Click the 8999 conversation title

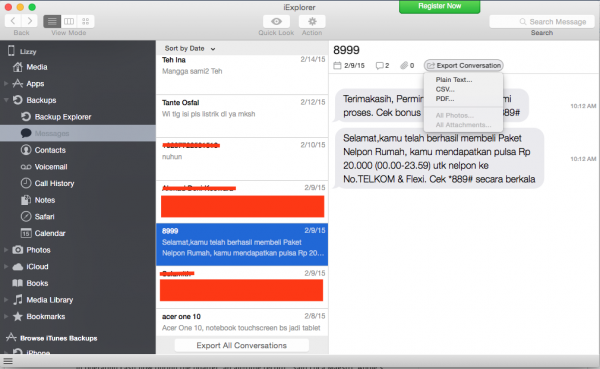pyautogui.click(x=346, y=50)
